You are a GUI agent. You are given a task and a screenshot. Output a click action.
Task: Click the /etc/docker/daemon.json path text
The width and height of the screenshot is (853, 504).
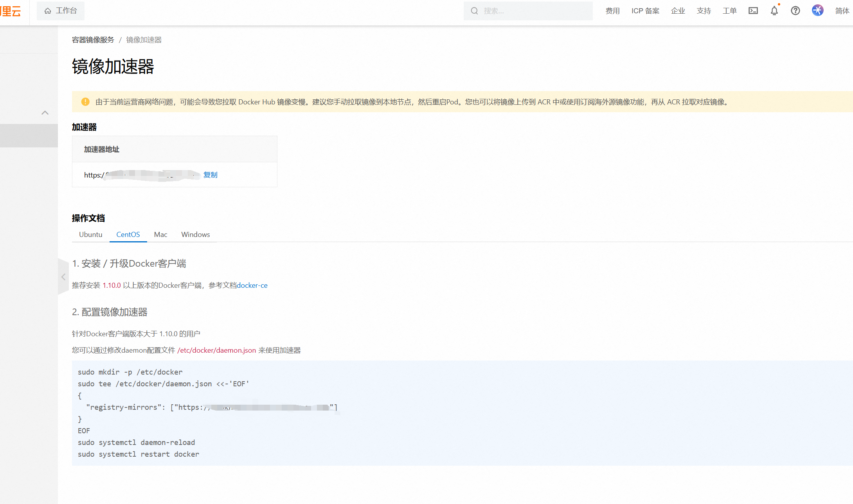pos(217,350)
